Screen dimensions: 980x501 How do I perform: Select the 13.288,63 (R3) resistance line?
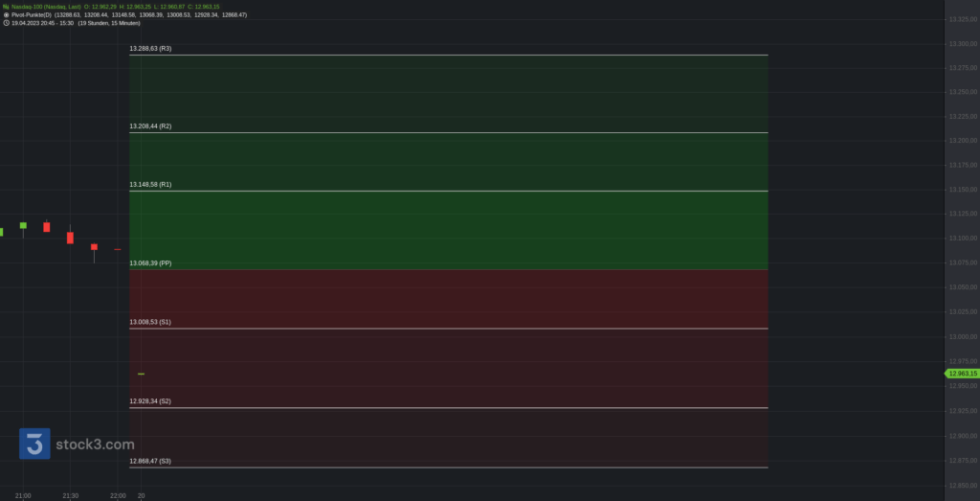tap(449, 55)
